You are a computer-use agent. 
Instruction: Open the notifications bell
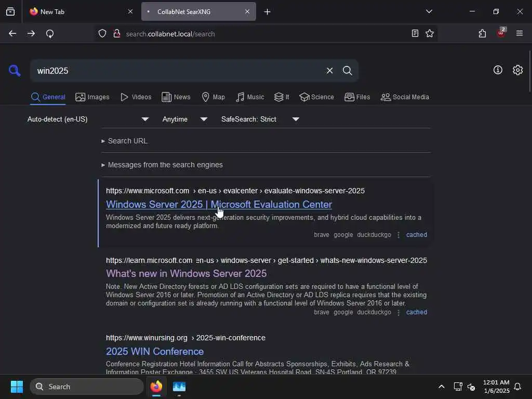(x=517, y=387)
